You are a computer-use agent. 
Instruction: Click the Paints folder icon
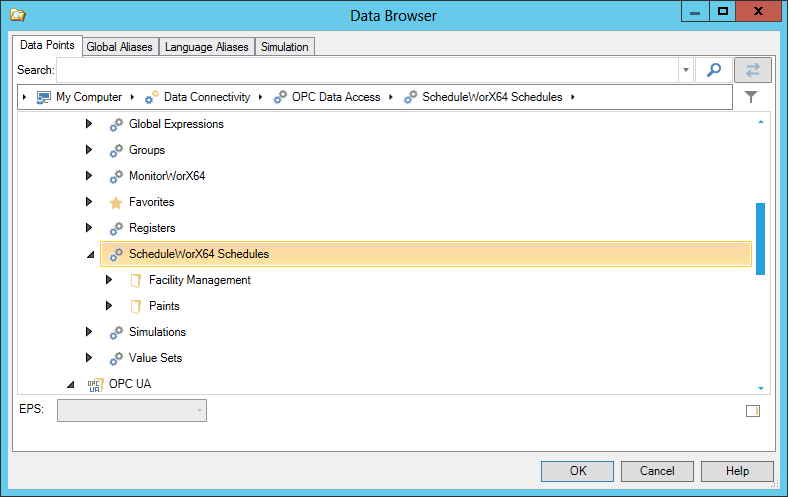click(136, 306)
